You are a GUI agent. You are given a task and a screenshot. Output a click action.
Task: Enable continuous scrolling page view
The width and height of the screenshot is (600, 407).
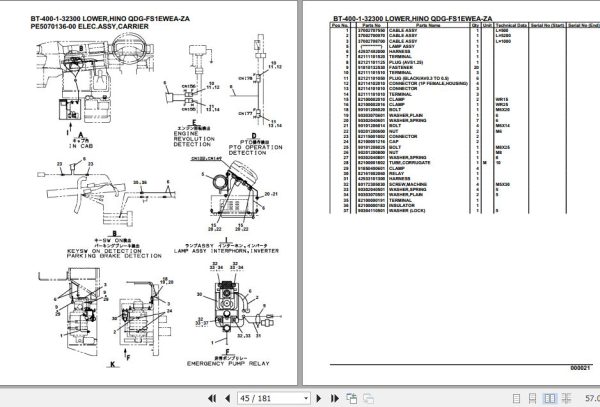(532, 398)
